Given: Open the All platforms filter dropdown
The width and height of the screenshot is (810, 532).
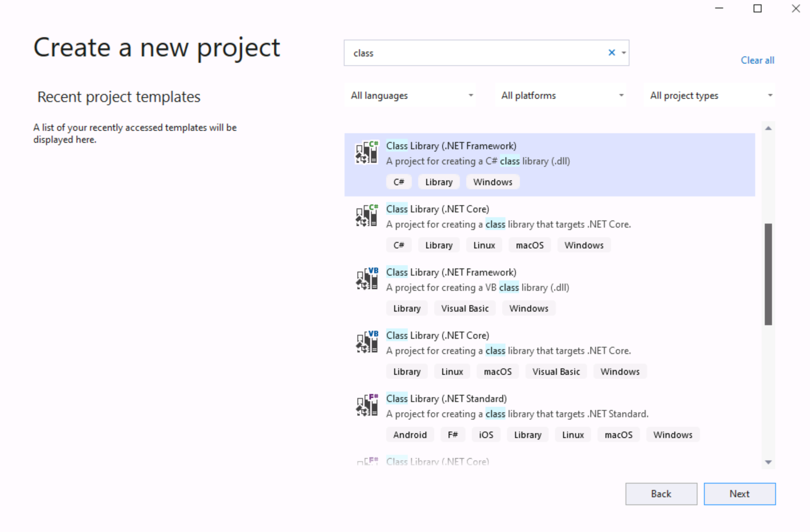Looking at the screenshot, I should 561,96.
